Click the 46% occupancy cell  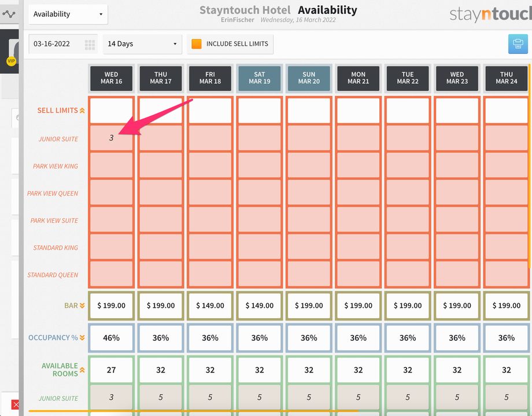pos(111,338)
